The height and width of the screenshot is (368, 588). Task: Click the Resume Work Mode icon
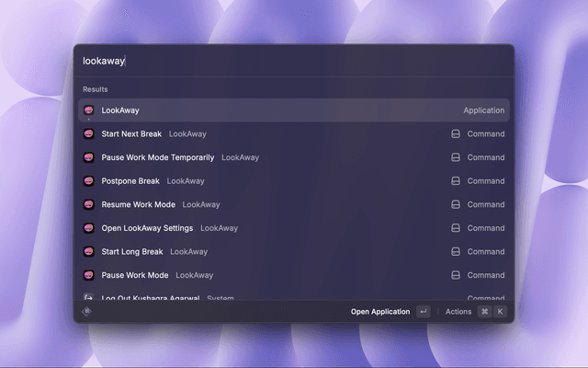[89, 204]
